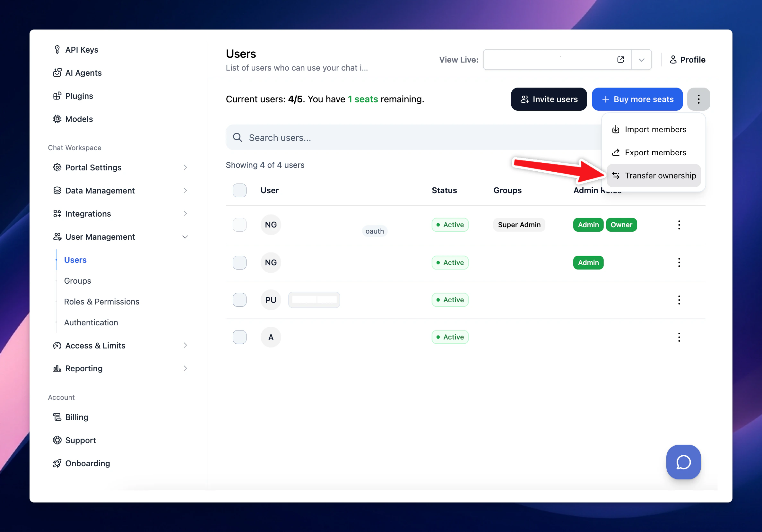Go to Users sub-item
Viewport: 762px width, 532px height.
(x=75, y=260)
